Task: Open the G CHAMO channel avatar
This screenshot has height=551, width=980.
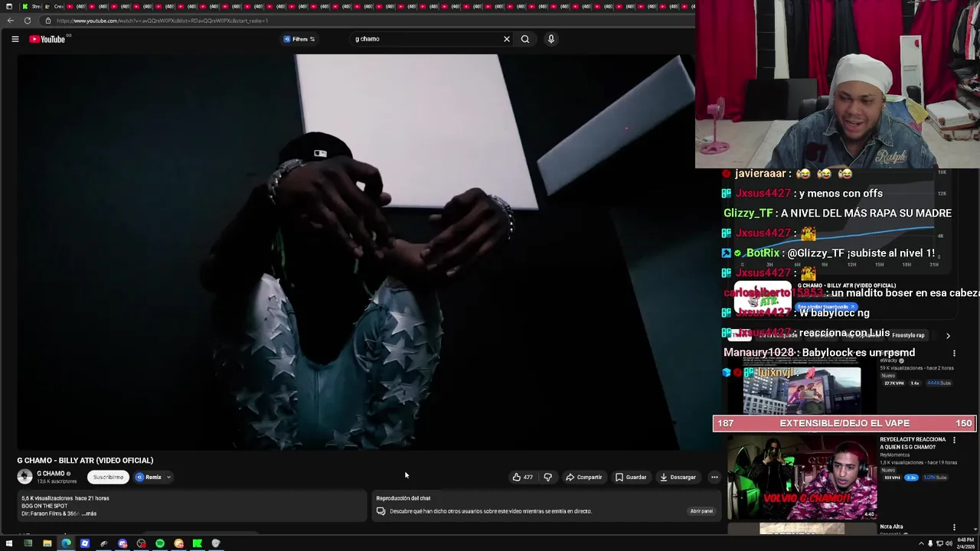Action: click(x=24, y=477)
